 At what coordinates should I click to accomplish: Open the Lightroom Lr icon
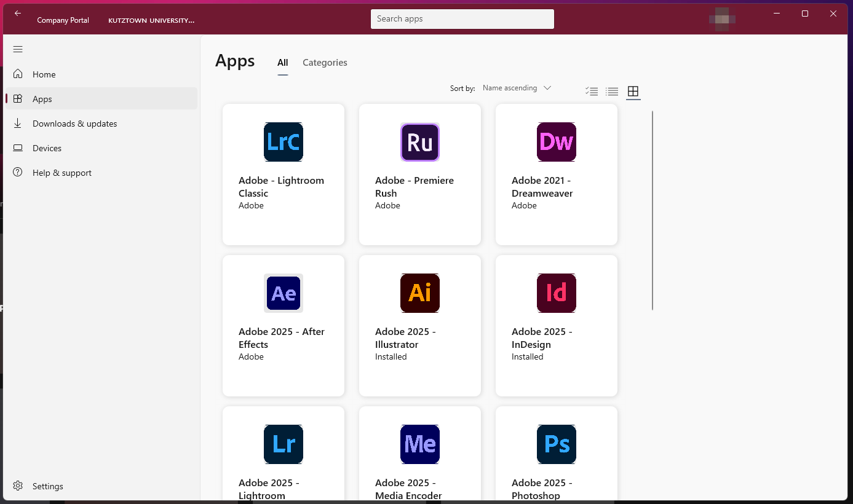[x=284, y=444]
